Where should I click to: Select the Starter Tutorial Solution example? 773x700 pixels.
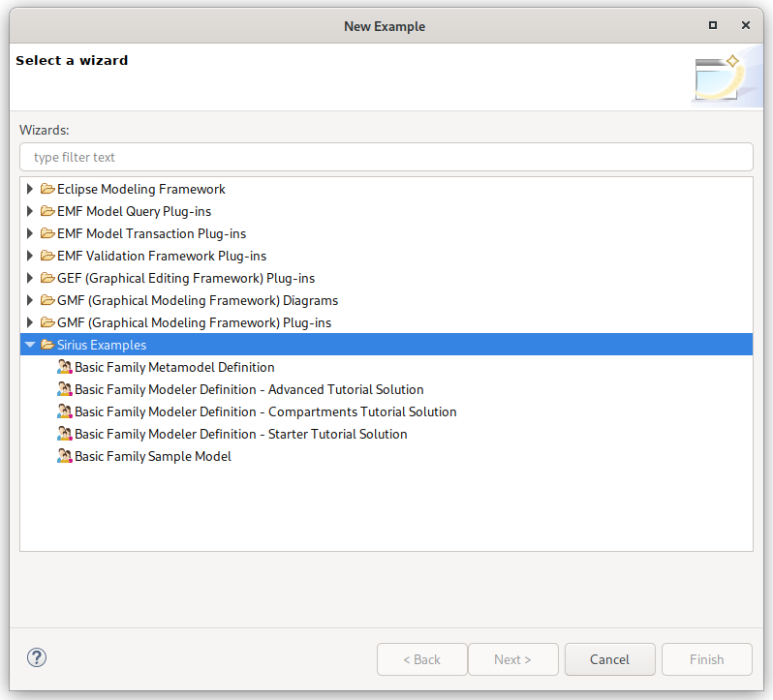[x=241, y=434]
